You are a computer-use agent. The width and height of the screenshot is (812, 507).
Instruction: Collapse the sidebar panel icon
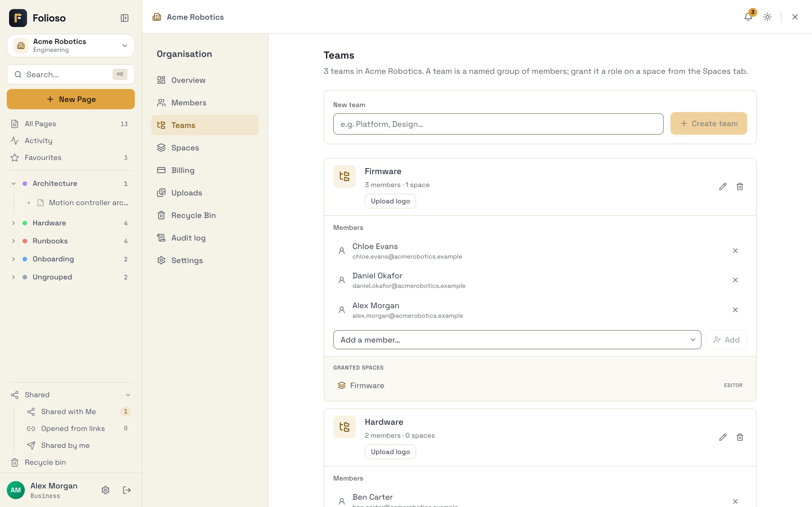pyautogui.click(x=125, y=18)
